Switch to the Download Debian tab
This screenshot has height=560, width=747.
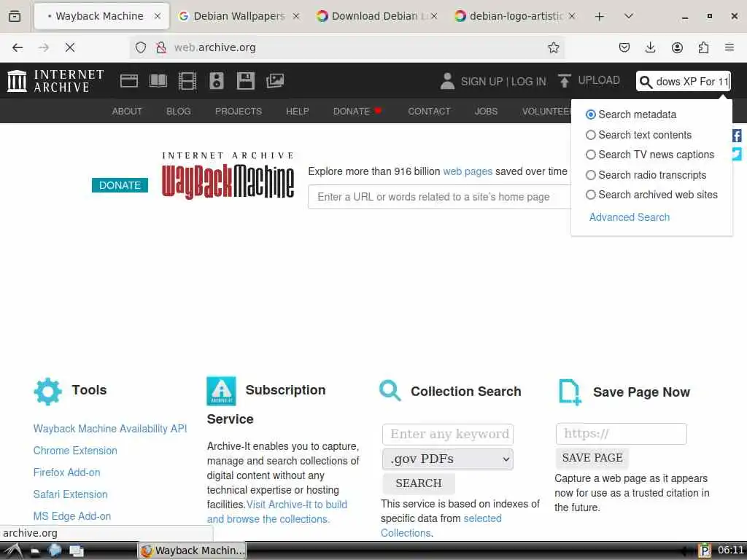tap(375, 16)
